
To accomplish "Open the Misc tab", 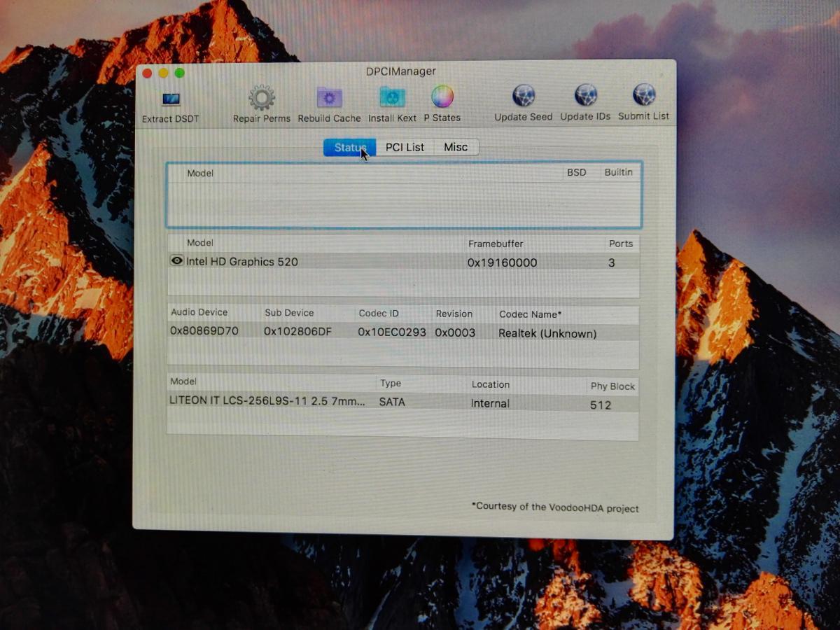I will (456, 147).
